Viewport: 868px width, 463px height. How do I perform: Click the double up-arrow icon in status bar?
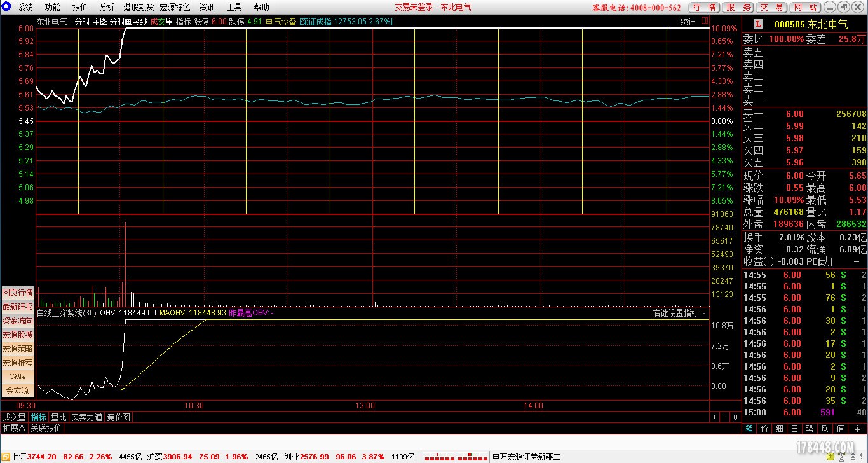click(853, 457)
